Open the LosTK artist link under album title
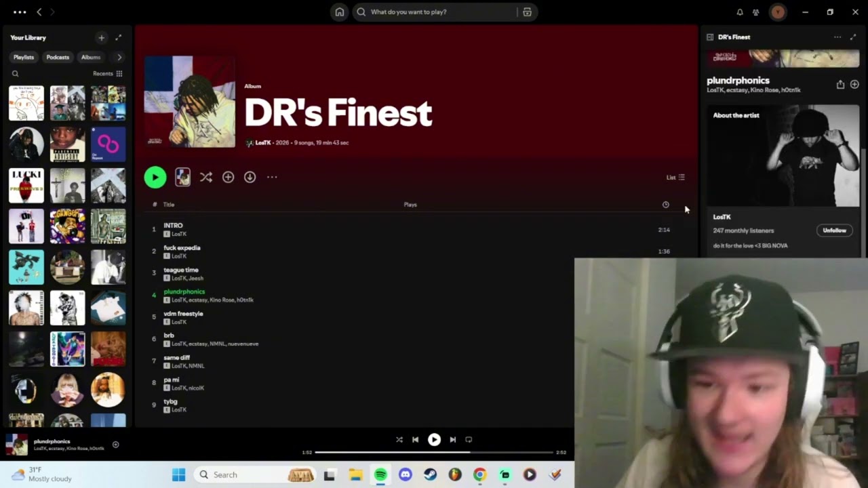The width and height of the screenshot is (868, 488). [x=262, y=143]
